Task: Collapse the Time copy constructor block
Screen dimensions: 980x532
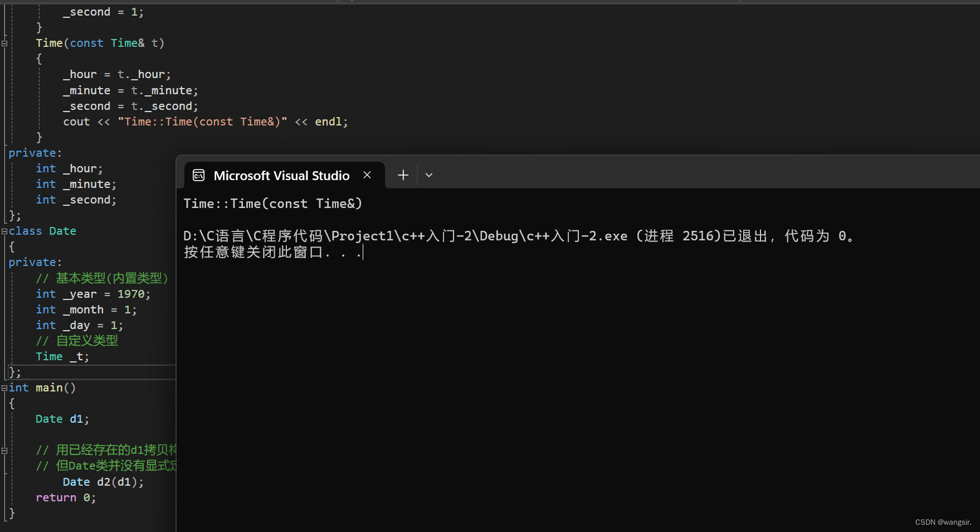Action: coord(4,43)
